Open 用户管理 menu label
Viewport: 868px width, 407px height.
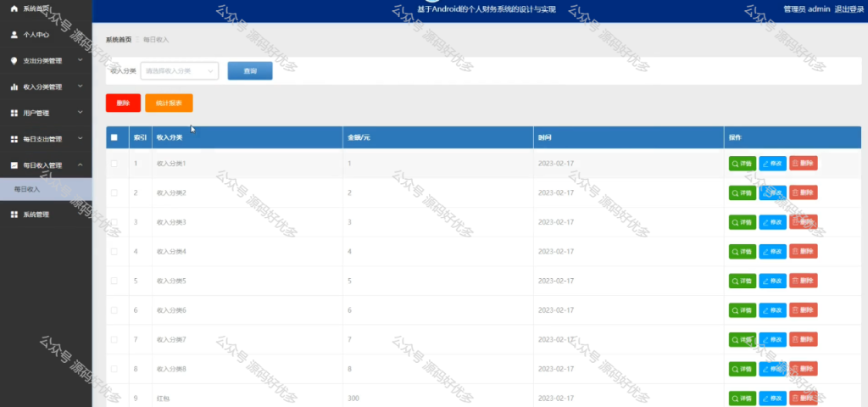pyautogui.click(x=36, y=113)
